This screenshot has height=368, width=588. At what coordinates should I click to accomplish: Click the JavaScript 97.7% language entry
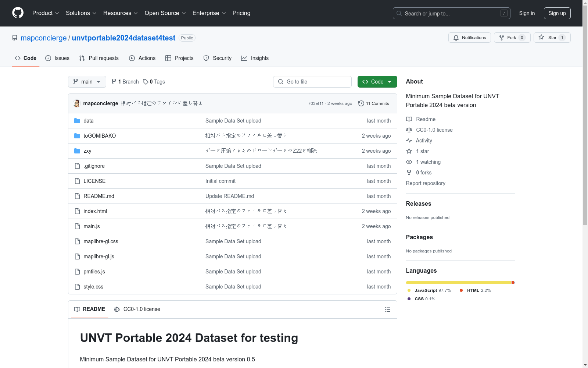[429, 290]
